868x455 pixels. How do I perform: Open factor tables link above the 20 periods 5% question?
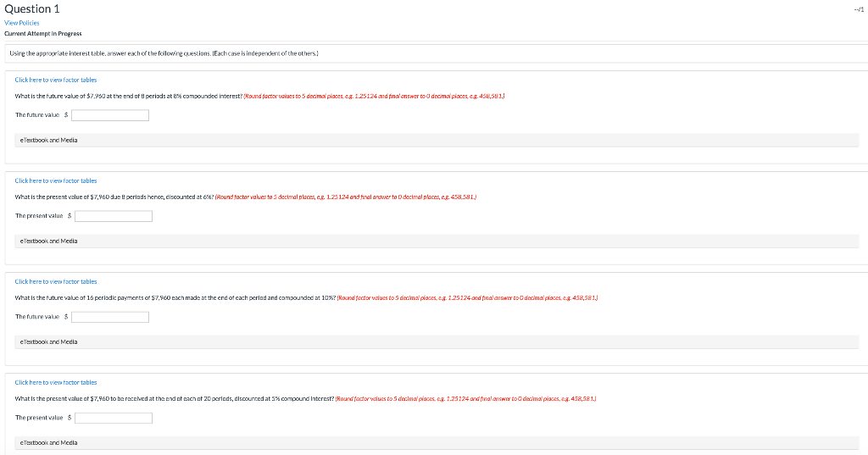coord(56,382)
